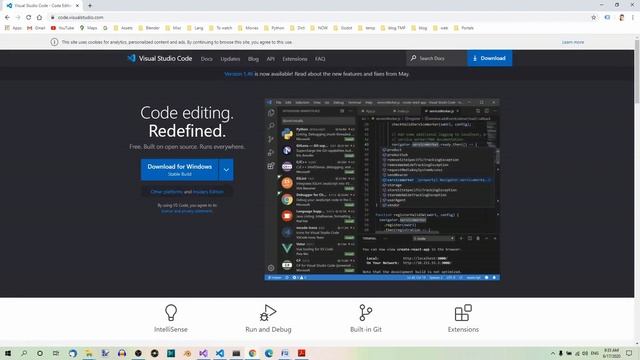Image resolution: width=640 pixels, height=360 pixels.
Task: Open the To watch bookmarks folder
Action: pos(220,28)
